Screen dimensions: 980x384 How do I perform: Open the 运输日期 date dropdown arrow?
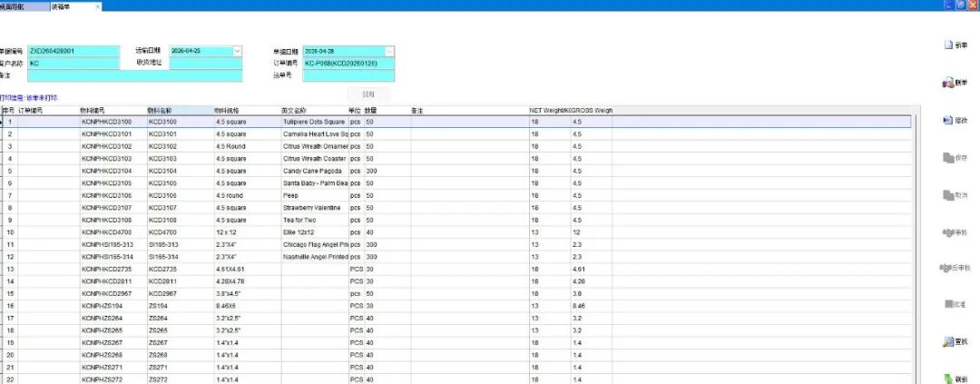[238, 51]
